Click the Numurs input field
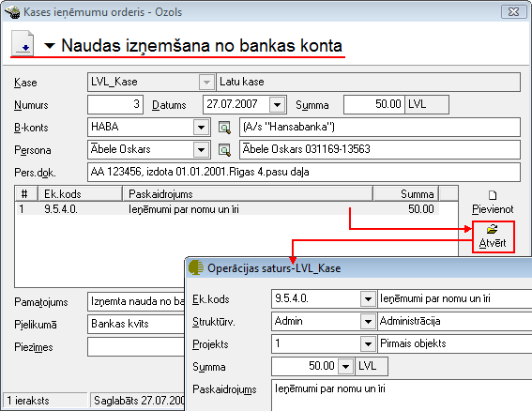This screenshot has height=411, width=532. pos(115,104)
